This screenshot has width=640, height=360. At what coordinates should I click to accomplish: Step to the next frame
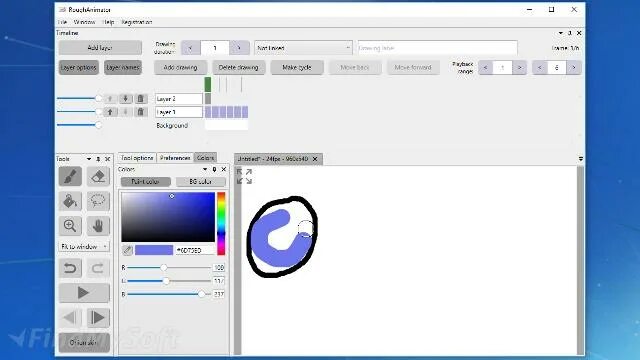(x=98, y=318)
